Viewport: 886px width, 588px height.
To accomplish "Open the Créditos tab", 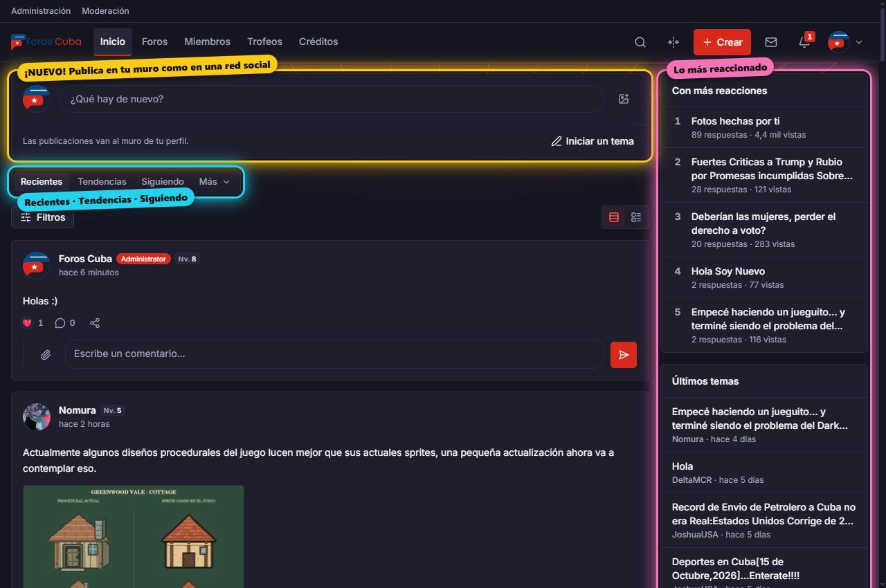I will [318, 42].
